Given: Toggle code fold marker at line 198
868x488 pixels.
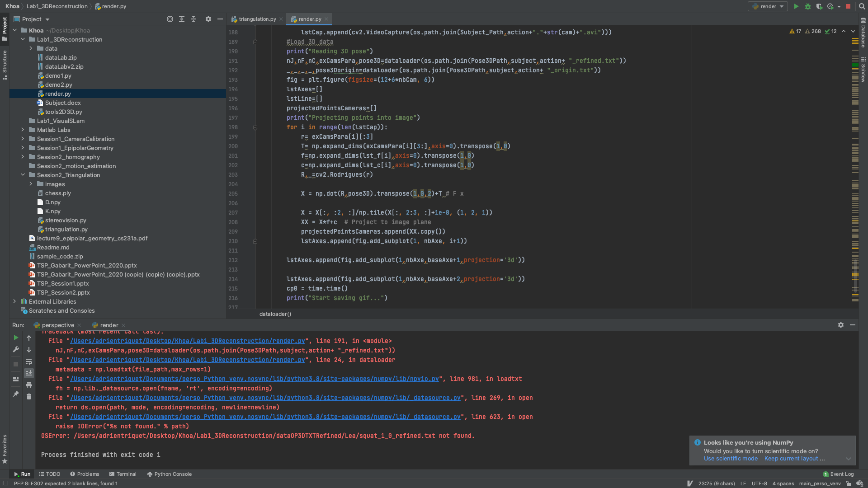Looking at the screenshot, I should 255,127.
